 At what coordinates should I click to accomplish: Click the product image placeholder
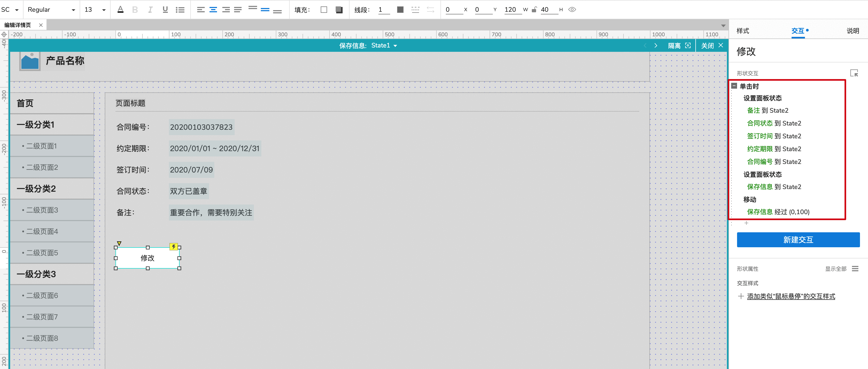[30, 61]
